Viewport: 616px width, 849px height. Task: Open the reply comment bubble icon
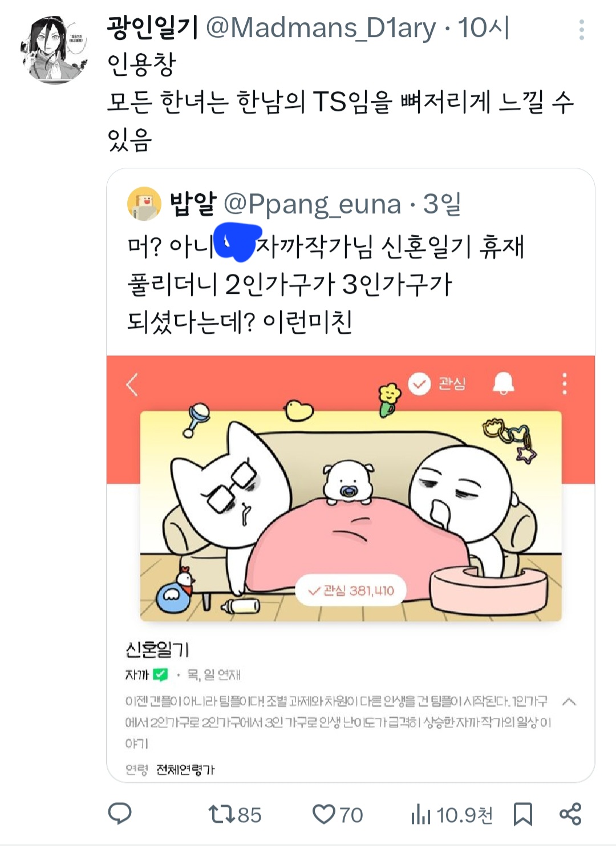(120, 814)
